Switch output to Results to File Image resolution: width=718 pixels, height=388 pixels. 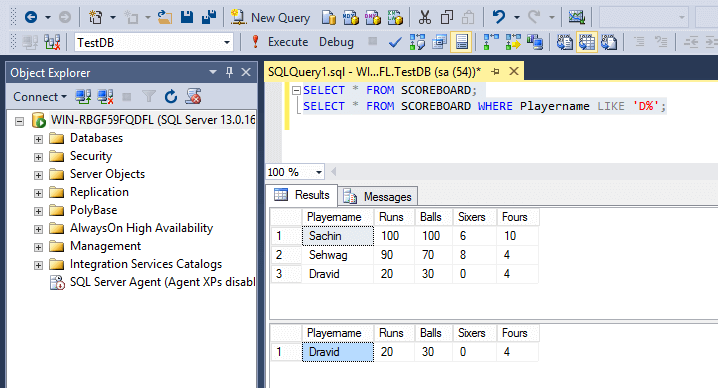[609, 43]
